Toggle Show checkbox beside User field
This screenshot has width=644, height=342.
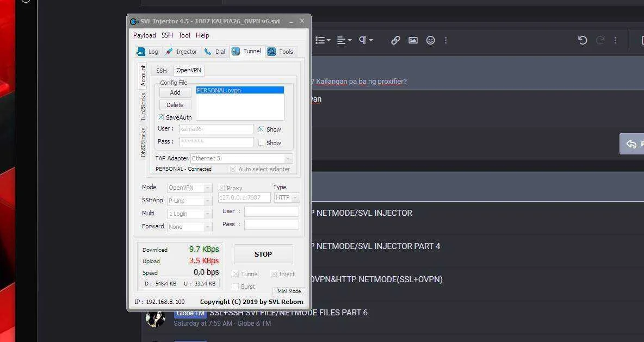[x=261, y=129]
